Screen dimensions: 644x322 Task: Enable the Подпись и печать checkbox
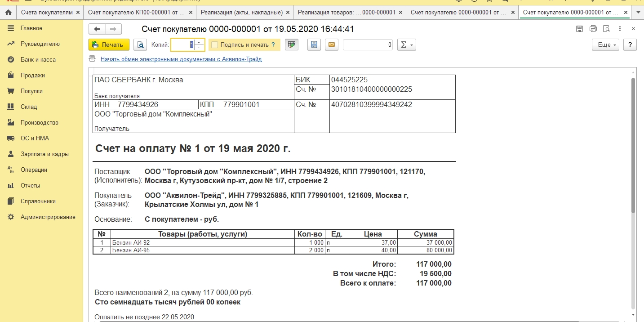point(215,45)
